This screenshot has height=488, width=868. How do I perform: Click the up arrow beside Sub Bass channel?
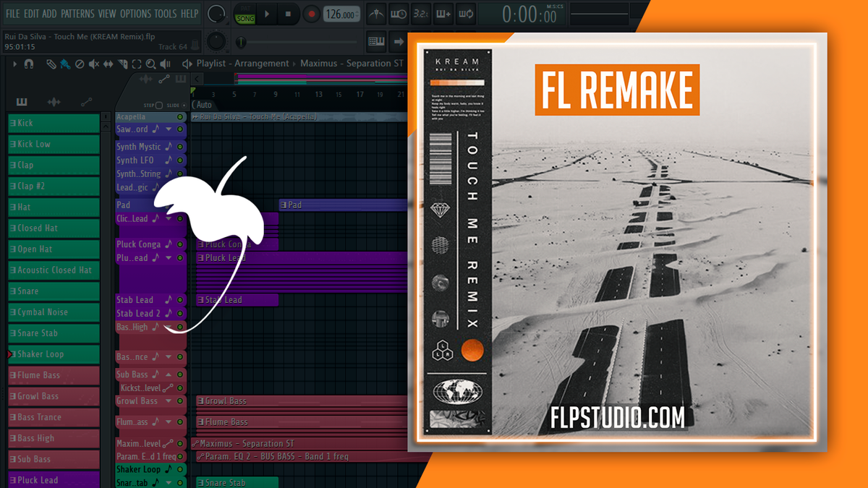tap(169, 374)
